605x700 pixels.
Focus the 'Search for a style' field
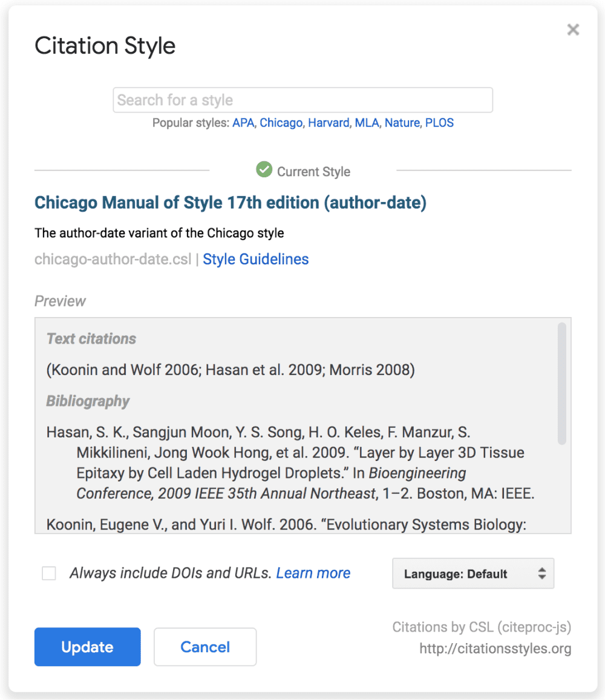[x=302, y=100]
